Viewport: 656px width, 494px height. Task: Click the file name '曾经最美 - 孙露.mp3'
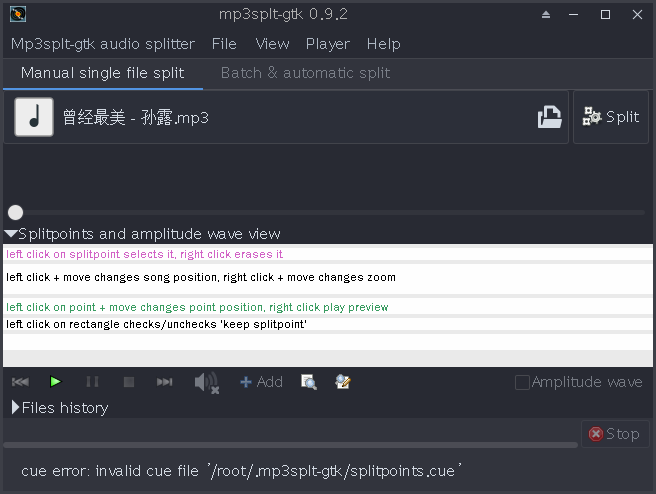pyautogui.click(x=136, y=118)
